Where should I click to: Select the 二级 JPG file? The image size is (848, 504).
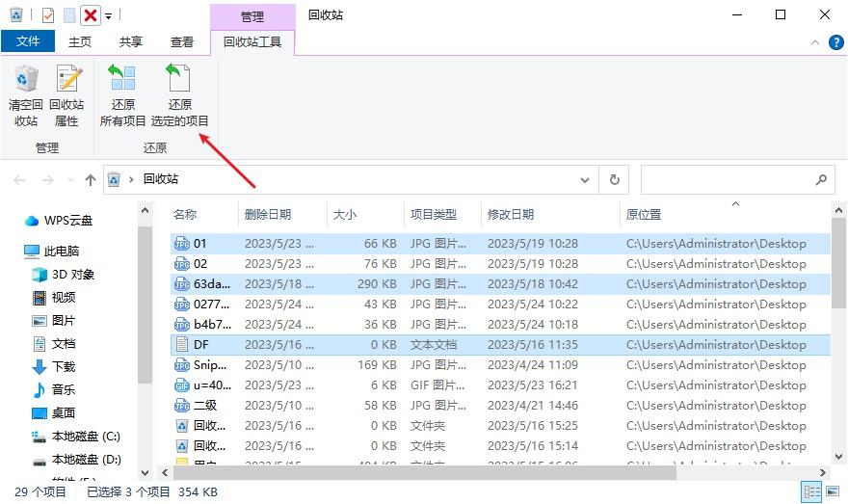[500, 406]
